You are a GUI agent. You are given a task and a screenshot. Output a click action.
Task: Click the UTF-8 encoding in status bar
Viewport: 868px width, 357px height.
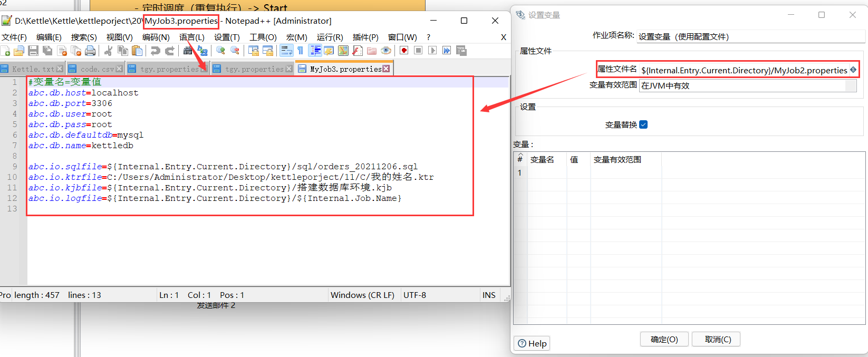pyautogui.click(x=415, y=295)
